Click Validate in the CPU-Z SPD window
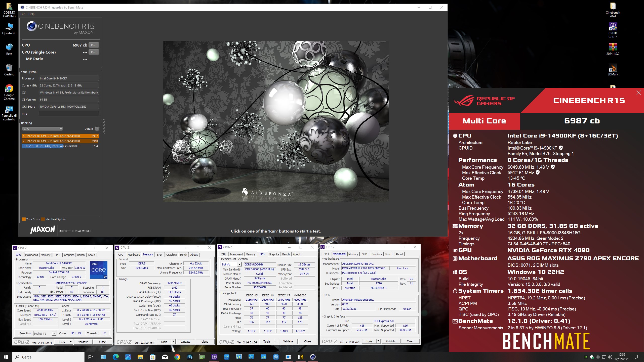The height and width of the screenshot is (362, 644). [x=288, y=341]
